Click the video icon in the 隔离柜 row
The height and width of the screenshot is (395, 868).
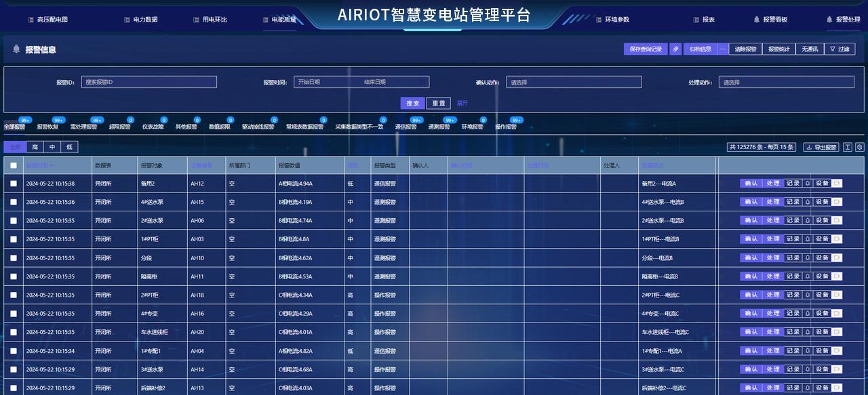[837, 276]
